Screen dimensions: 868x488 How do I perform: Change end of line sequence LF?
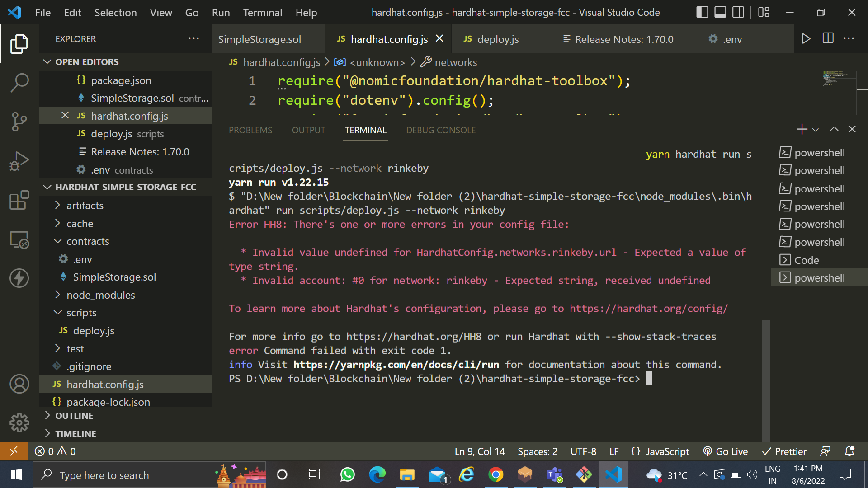point(614,451)
